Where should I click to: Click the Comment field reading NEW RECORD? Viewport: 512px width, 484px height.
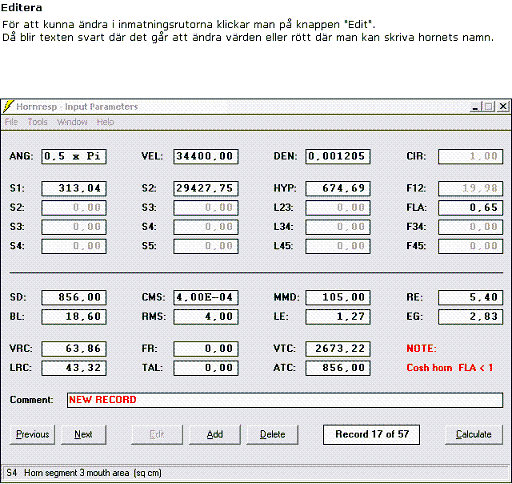[285, 400]
